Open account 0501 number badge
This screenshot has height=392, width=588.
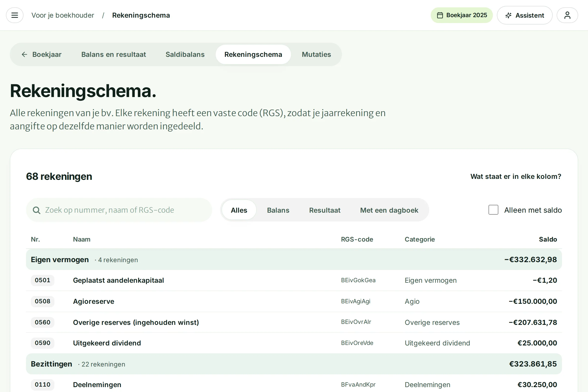point(42,280)
